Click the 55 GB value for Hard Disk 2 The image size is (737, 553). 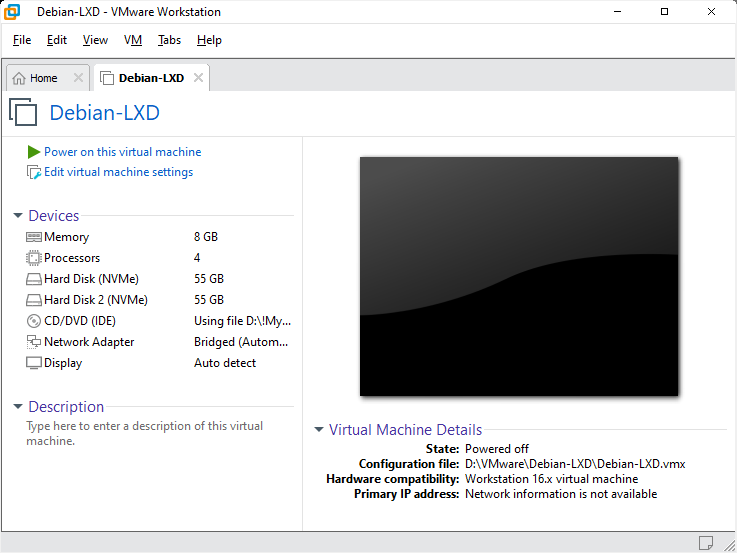click(x=209, y=300)
